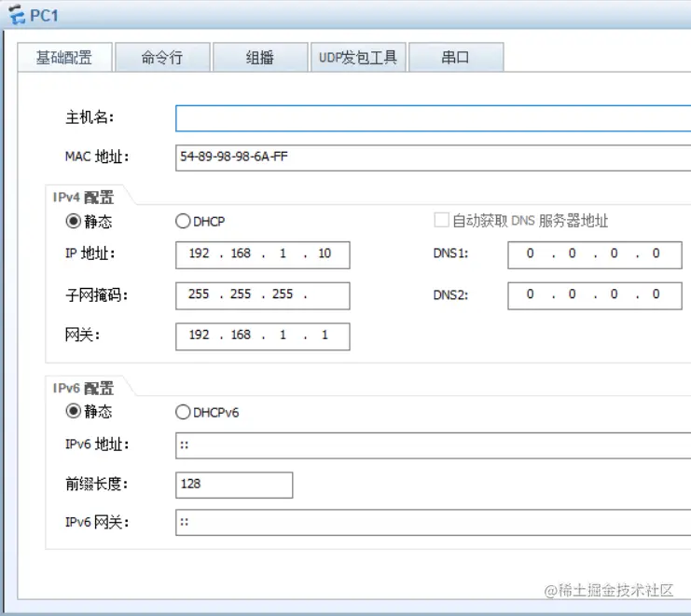The image size is (691, 616).
Task: Select the IPv4 静态 radio button
Action: tap(73, 221)
